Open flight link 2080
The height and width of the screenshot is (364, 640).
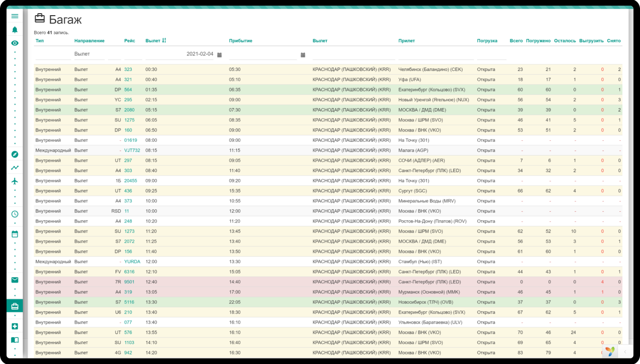[129, 110]
